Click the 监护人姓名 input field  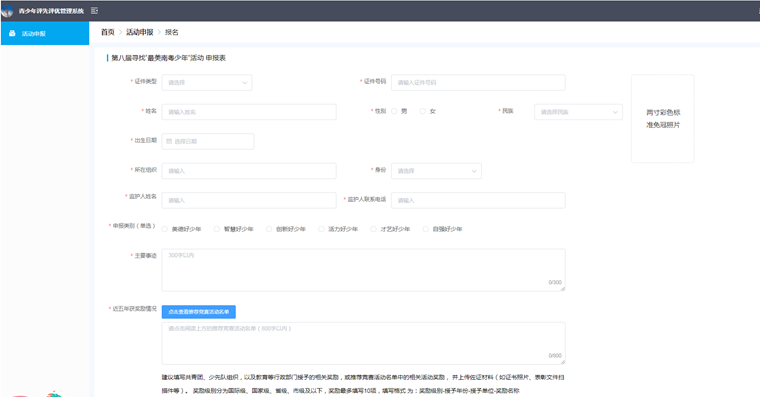249,200
